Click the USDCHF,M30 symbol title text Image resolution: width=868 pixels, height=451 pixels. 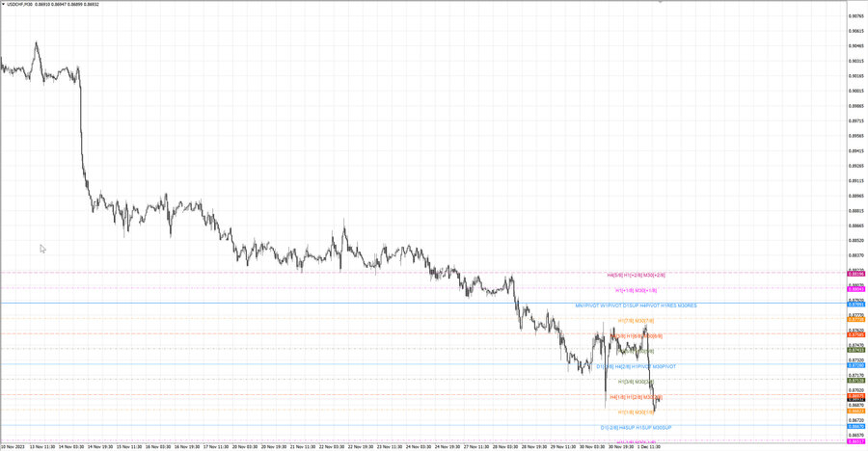coord(19,4)
